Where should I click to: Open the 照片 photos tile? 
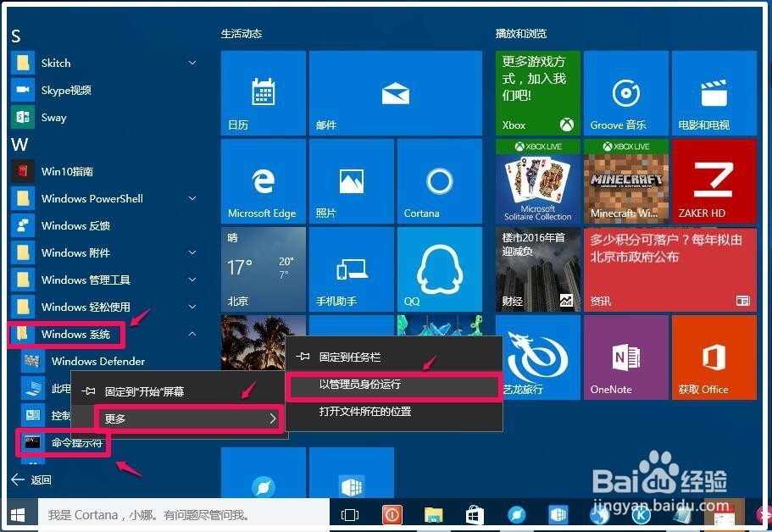point(351,180)
